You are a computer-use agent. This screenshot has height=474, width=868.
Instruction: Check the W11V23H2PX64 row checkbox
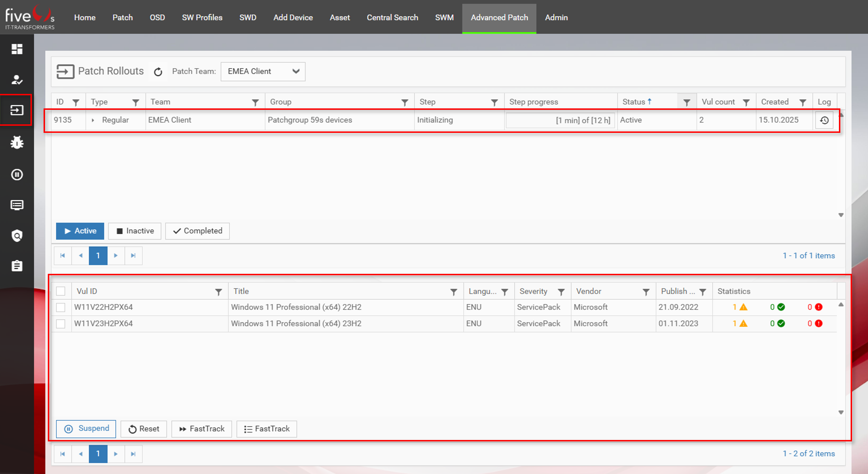(x=61, y=323)
